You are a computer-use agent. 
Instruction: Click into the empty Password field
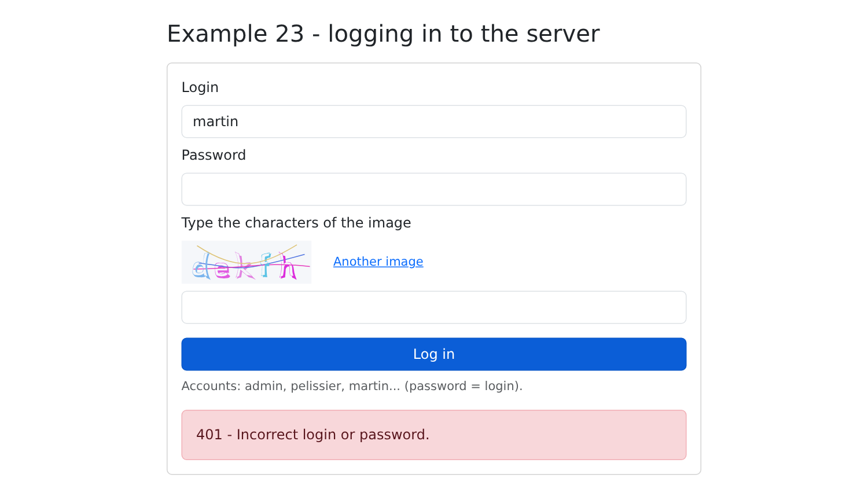coord(434,189)
